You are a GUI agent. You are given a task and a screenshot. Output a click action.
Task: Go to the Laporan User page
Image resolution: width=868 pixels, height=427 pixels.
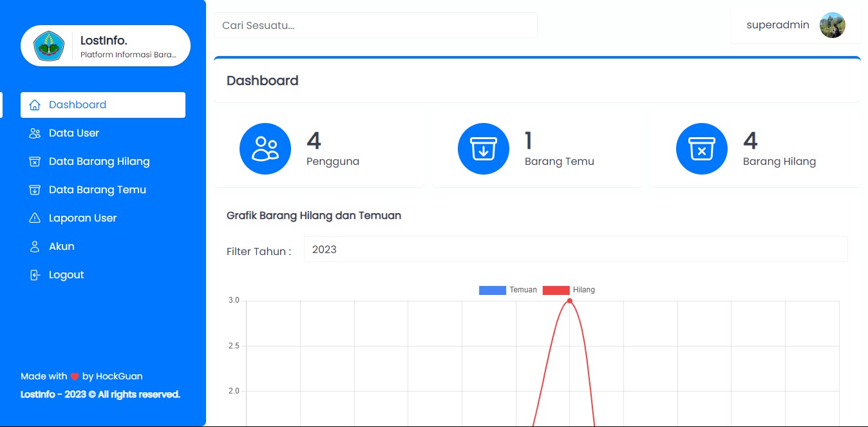(x=82, y=218)
